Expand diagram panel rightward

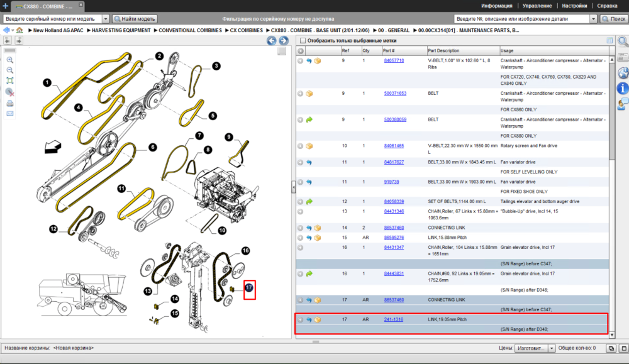[x=19, y=40]
